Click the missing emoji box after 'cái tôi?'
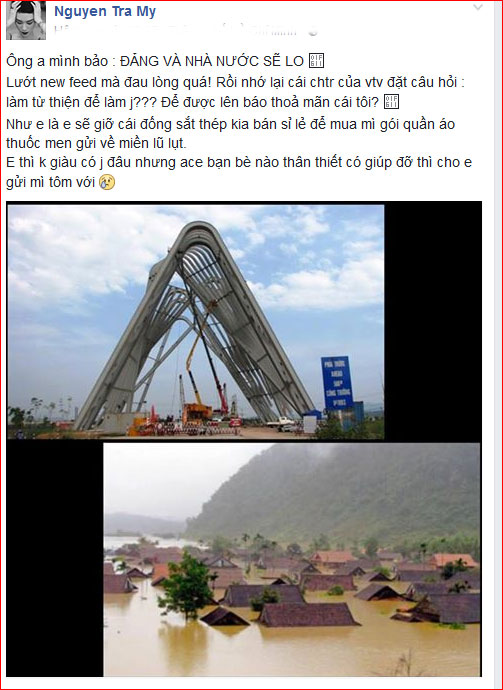This screenshot has width=503, height=690. point(392,101)
